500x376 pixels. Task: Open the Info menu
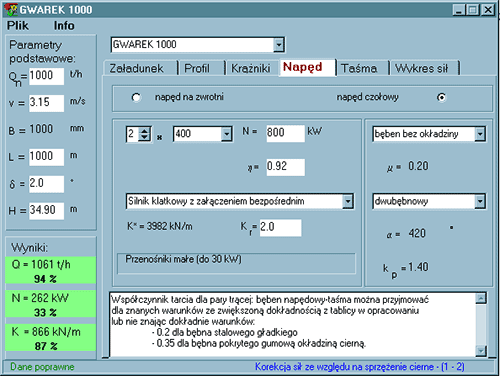click(64, 26)
